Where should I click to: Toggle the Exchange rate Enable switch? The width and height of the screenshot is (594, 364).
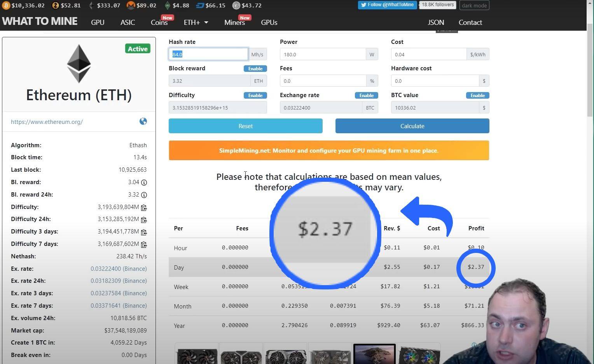pyautogui.click(x=367, y=96)
